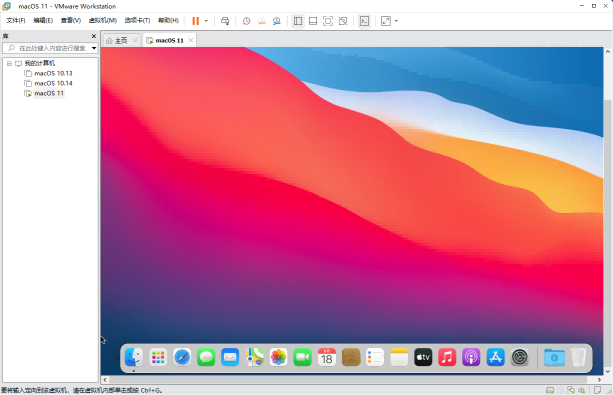Open the snapshot manager
Screen dimensions: 613x395
[x=277, y=21]
